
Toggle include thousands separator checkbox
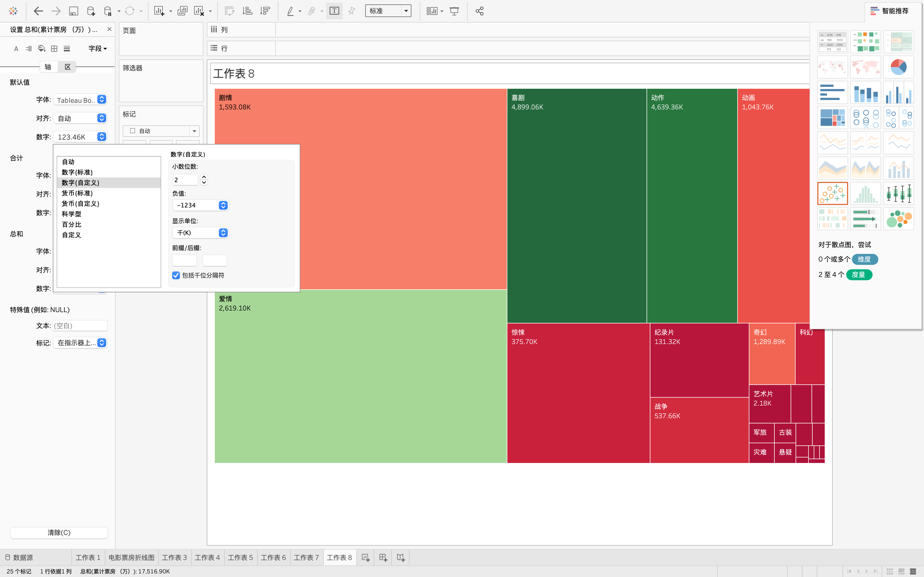(176, 275)
